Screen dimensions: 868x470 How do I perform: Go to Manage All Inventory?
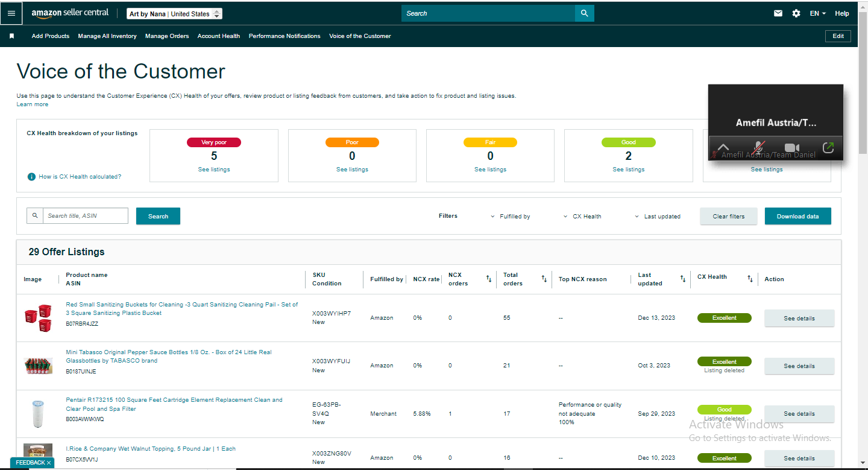[107, 36]
